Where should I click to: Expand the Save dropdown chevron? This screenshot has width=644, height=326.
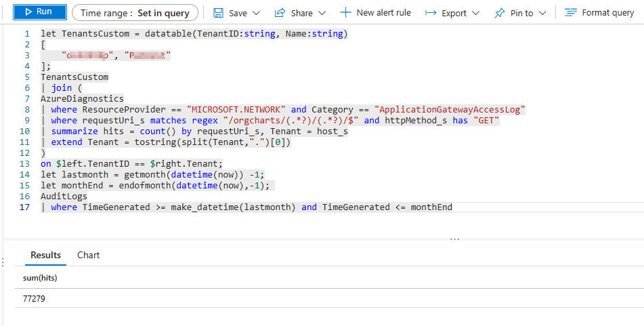point(256,13)
